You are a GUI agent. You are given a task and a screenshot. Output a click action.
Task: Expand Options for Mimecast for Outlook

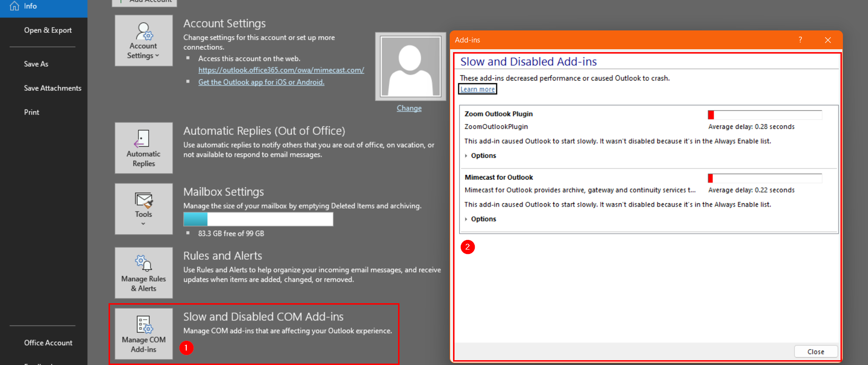[x=483, y=219]
